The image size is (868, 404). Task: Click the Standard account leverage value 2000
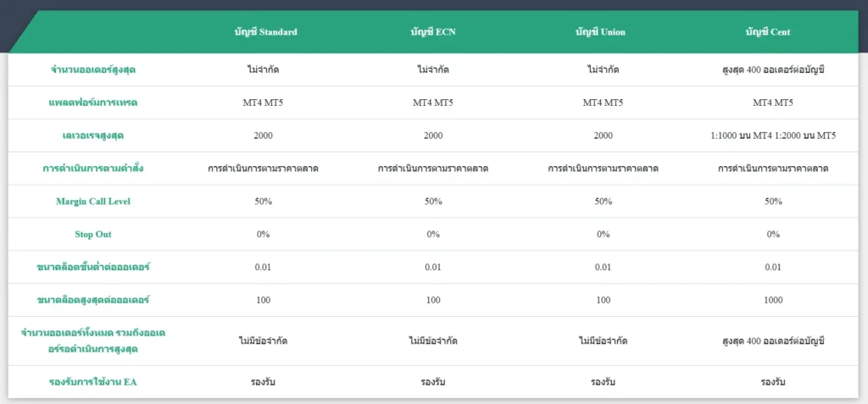264,136
